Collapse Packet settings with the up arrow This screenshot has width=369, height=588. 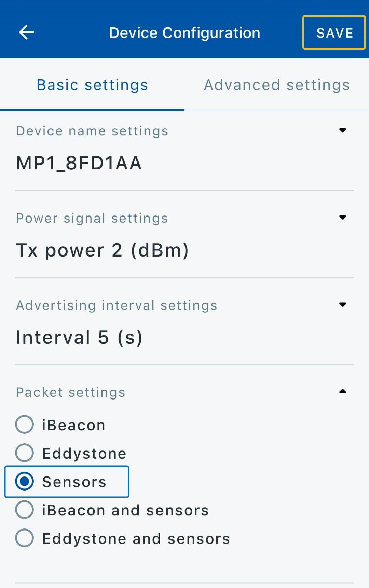pyautogui.click(x=343, y=391)
